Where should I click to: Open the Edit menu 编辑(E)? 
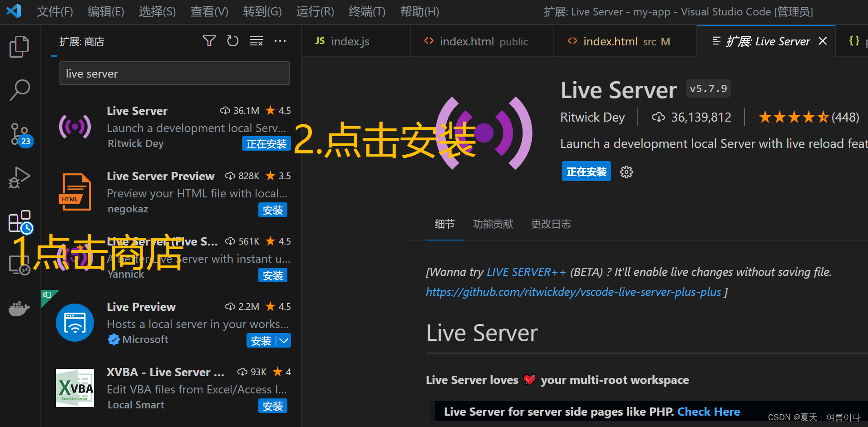pyautogui.click(x=106, y=11)
